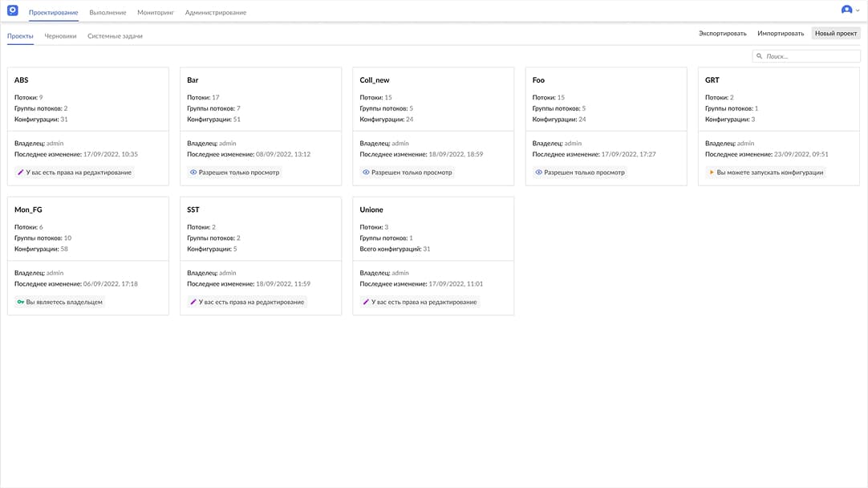Click the Импортировать button
This screenshot has height=488, width=868.
pyautogui.click(x=781, y=33)
